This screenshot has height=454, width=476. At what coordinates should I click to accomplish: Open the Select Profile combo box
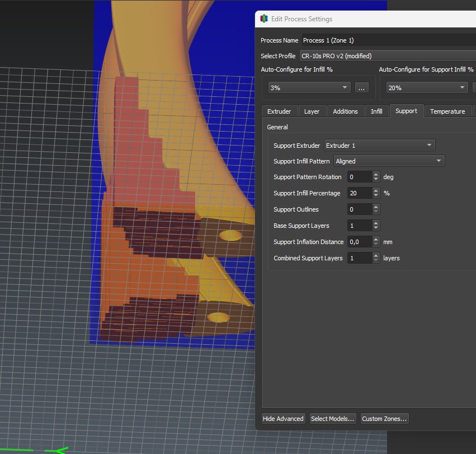[x=388, y=56]
